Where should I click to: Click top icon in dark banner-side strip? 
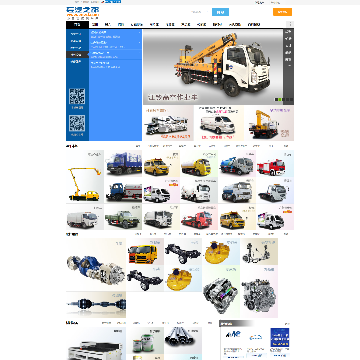point(288,32)
